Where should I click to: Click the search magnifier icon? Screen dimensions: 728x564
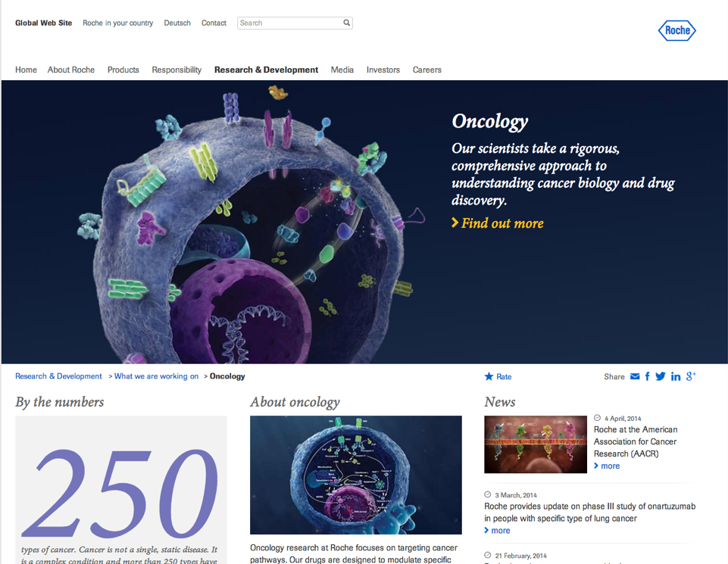(x=346, y=23)
